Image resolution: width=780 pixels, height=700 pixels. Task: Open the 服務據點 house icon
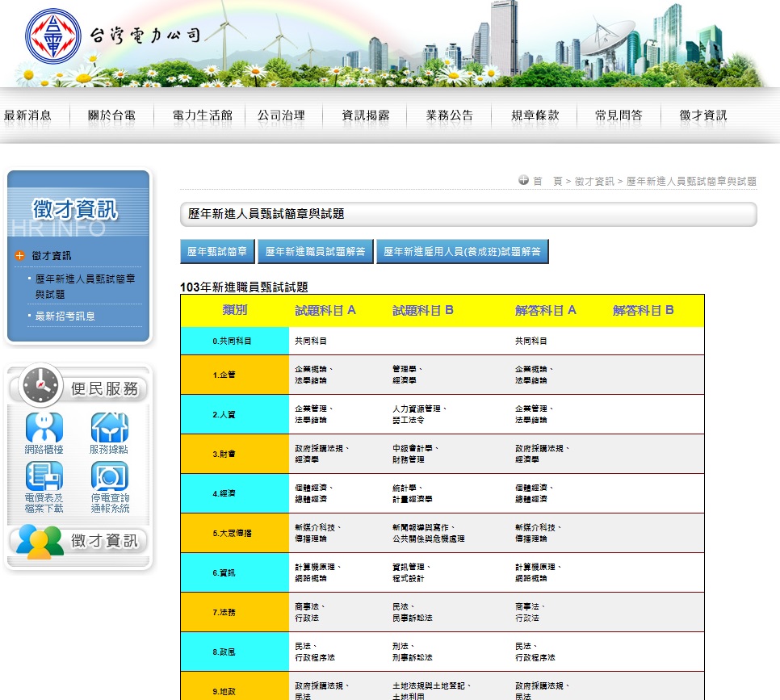pos(110,427)
